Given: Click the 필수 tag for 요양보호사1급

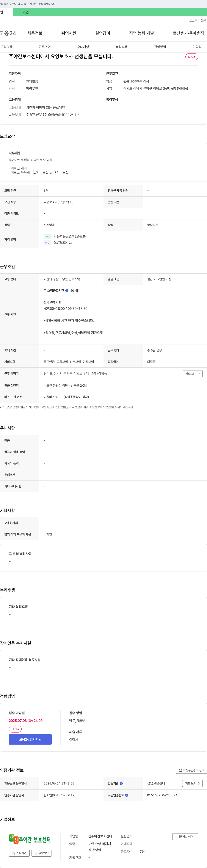Looking at the screenshot, I should 47,243.
